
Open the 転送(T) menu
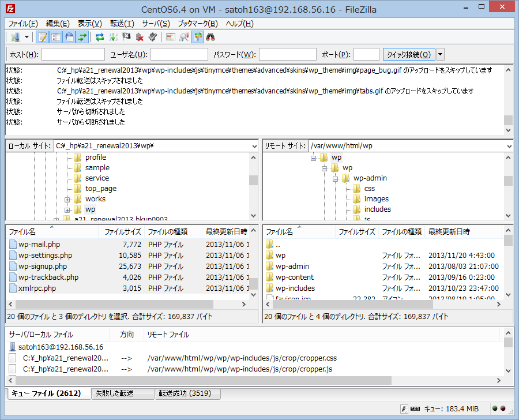point(122,24)
